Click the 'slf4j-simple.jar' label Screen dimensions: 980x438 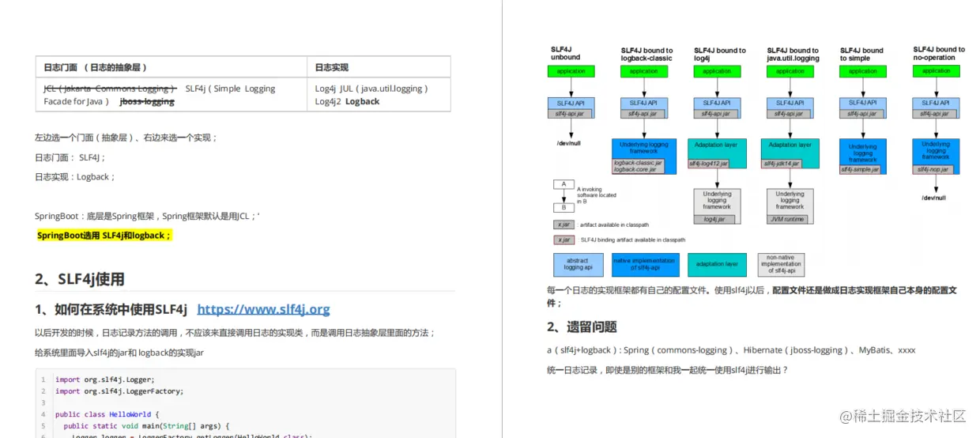pyautogui.click(x=860, y=169)
